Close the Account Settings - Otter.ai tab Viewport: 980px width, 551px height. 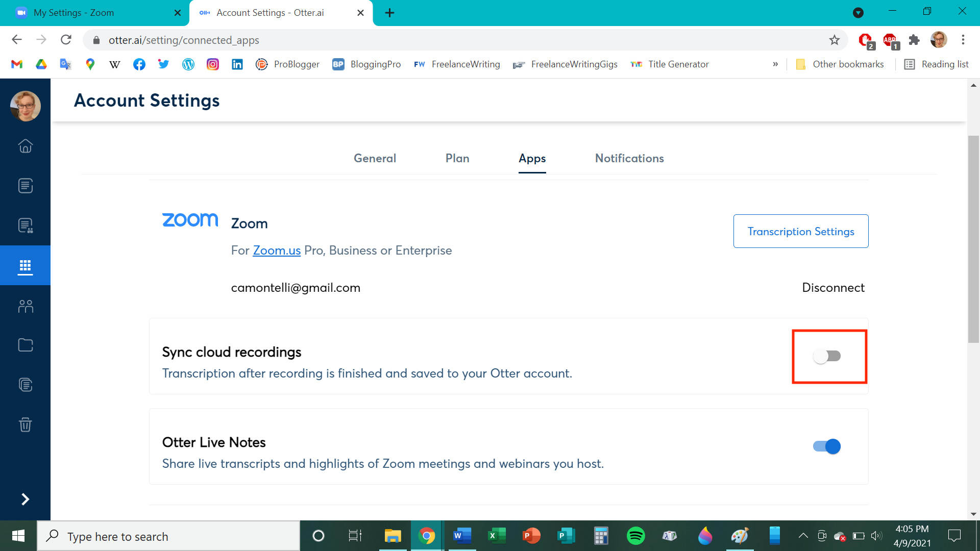[x=361, y=13]
